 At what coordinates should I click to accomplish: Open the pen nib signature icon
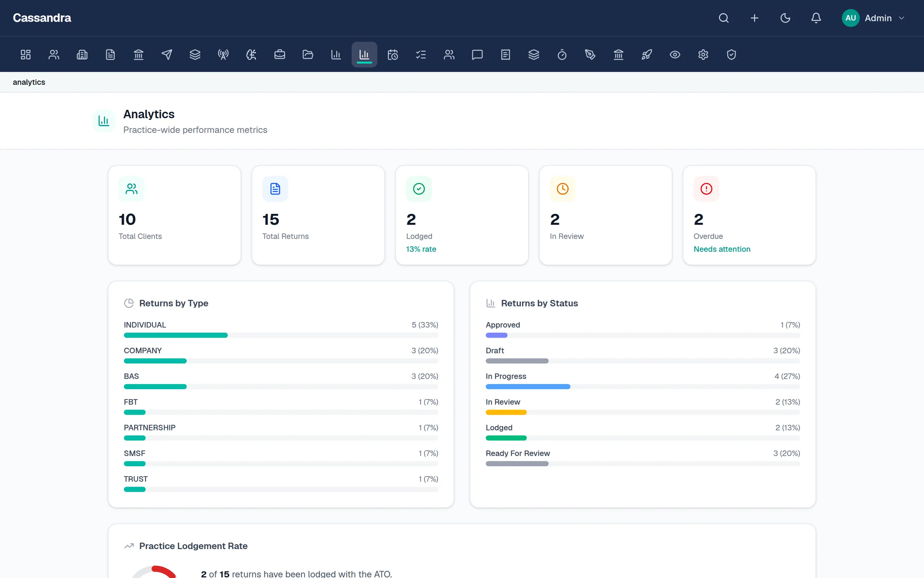coord(590,55)
